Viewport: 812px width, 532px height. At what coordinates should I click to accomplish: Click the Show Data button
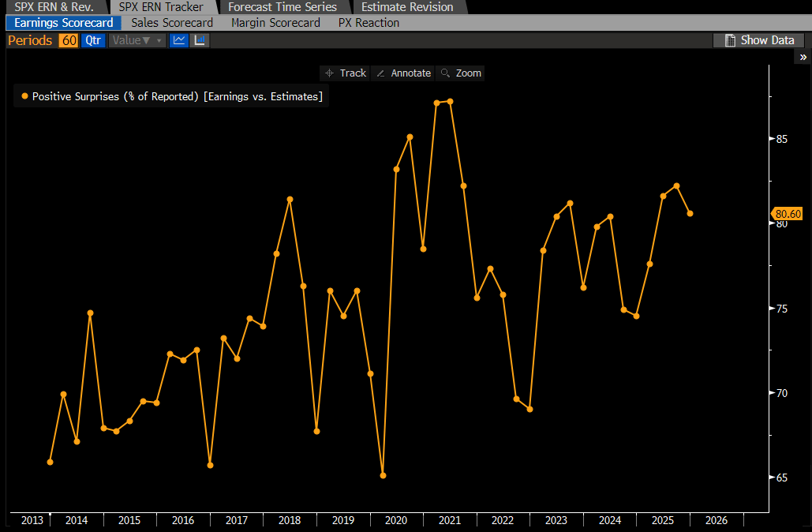[x=758, y=40]
